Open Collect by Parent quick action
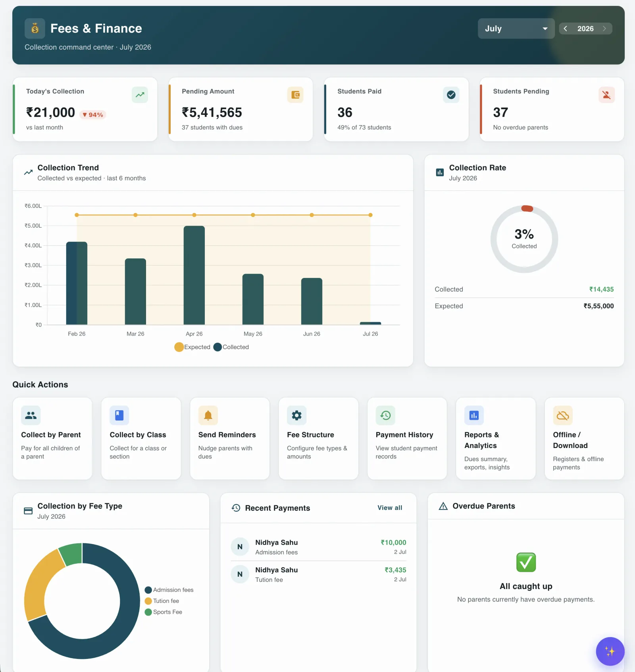 point(52,438)
